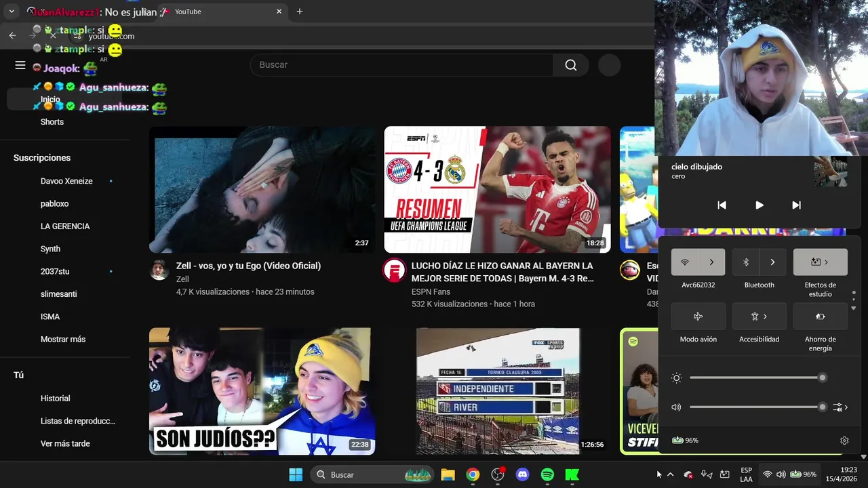Click the taskbar Buscar search box
The height and width of the screenshot is (488, 868).
[372, 474]
